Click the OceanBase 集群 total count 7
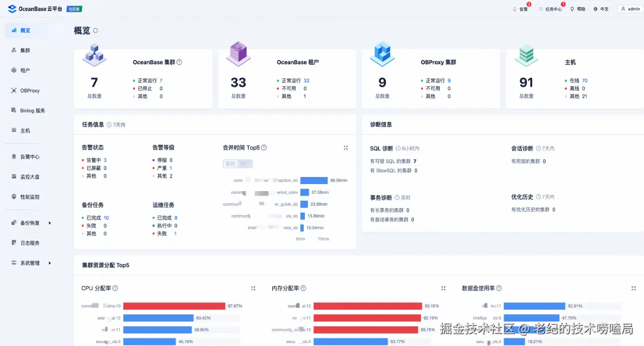Image resolution: width=644 pixels, height=346 pixels. pyautogui.click(x=94, y=82)
